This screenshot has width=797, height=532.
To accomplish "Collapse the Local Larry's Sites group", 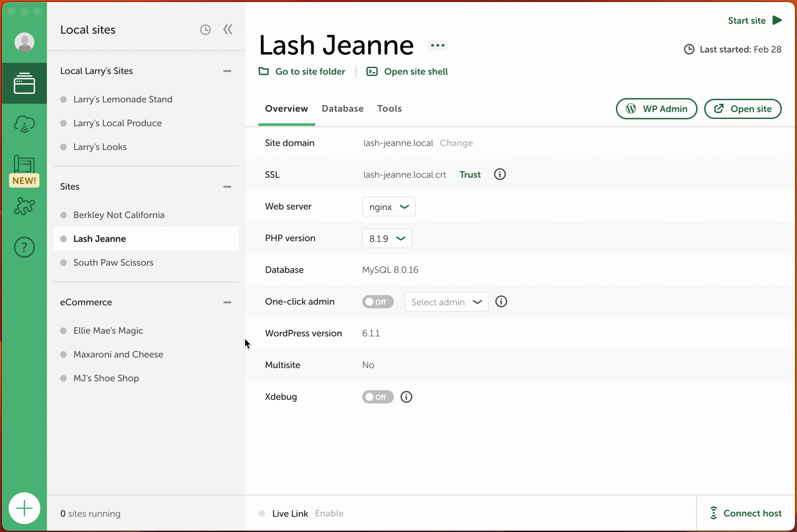I will 227,71.
